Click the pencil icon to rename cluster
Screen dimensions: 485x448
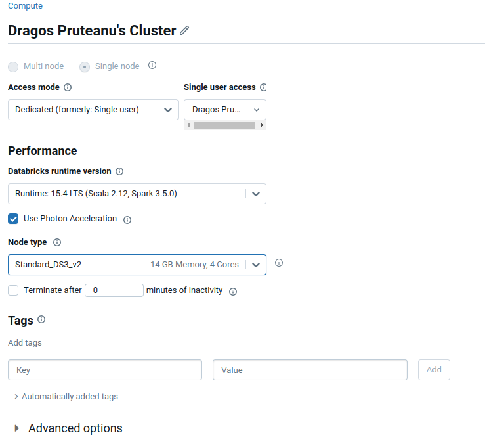184,31
